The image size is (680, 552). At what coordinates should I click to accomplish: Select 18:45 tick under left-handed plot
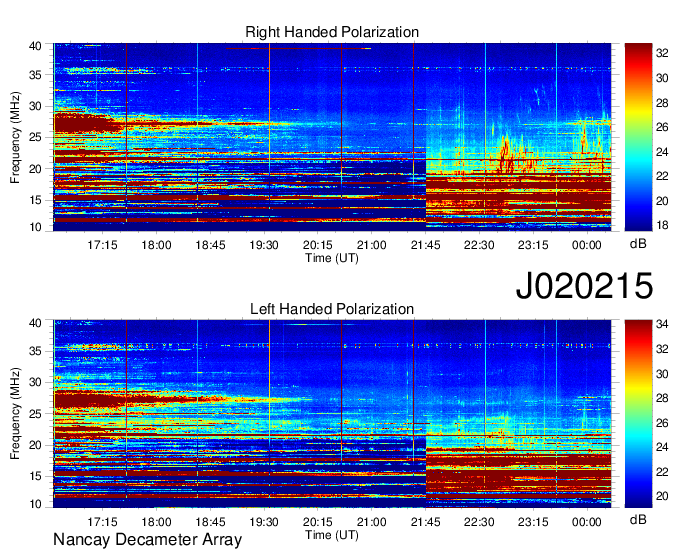click(210, 522)
